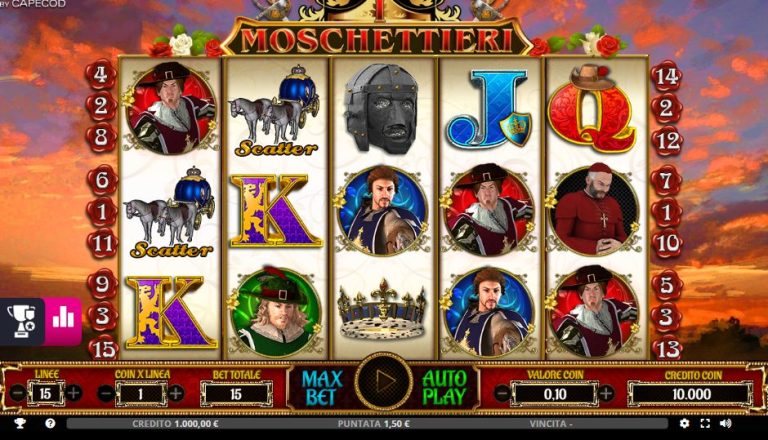This screenshot has height=440, width=768.
Task: Raise the Valore Coin amount
Action: click(x=606, y=393)
